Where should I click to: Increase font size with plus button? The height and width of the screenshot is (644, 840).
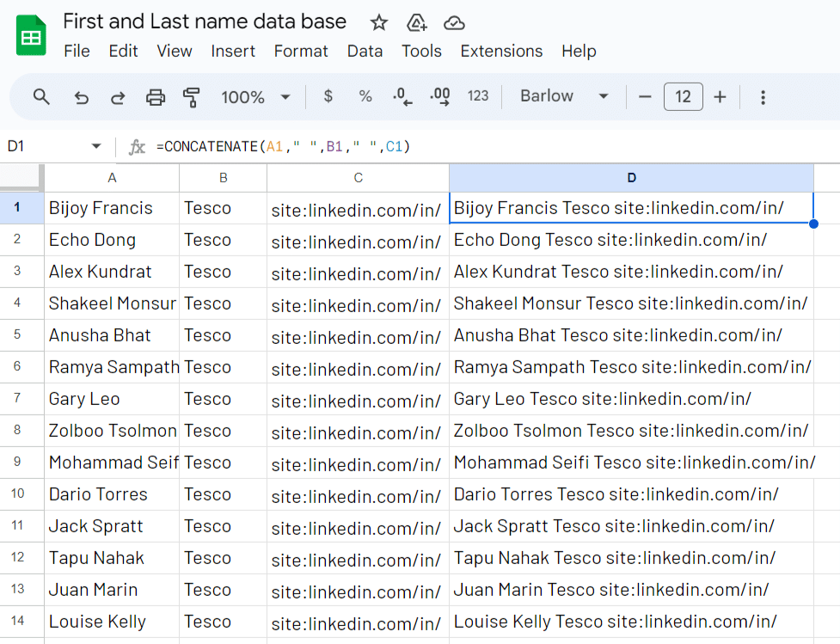[x=720, y=97]
